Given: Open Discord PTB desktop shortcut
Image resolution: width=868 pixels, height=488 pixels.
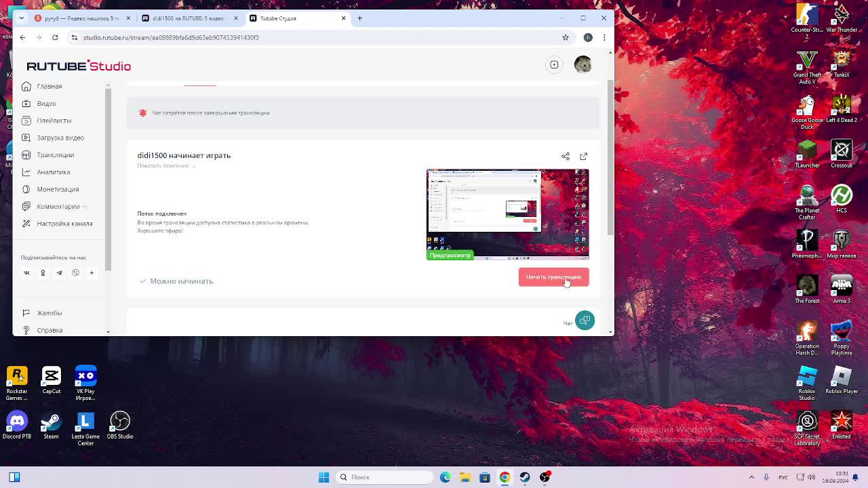Looking at the screenshot, I should [x=17, y=425].
